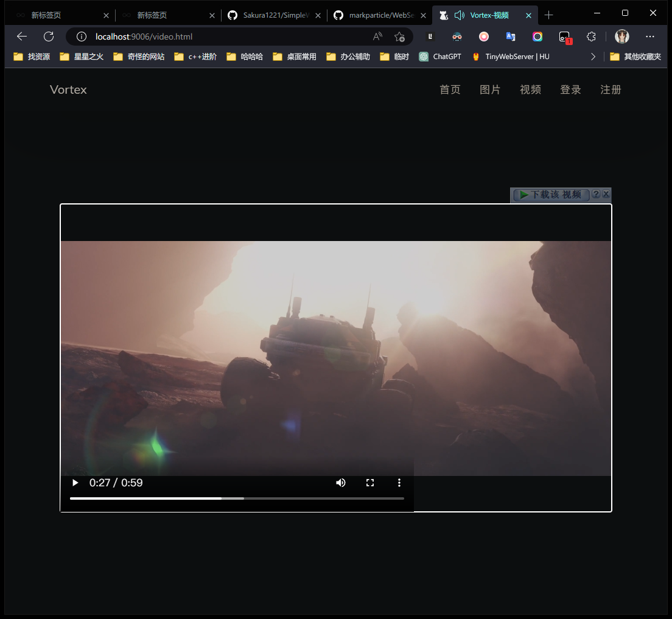Mute the Vortex-视频 tab audio
This screenshot has width=672, height=619.
point(460,15)
